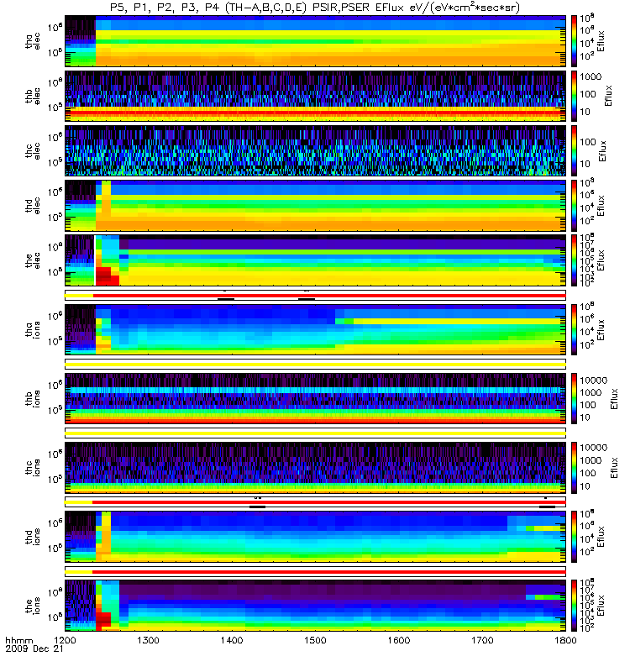Click the 1600 time axis label
The height and width of the screenshot is (672, 630).
coord(398,640)
